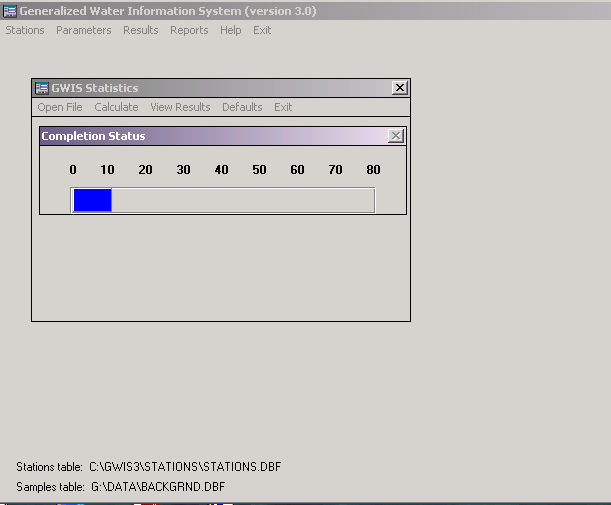
Task: Open the Results menu
Action: [x=141, y=30]
